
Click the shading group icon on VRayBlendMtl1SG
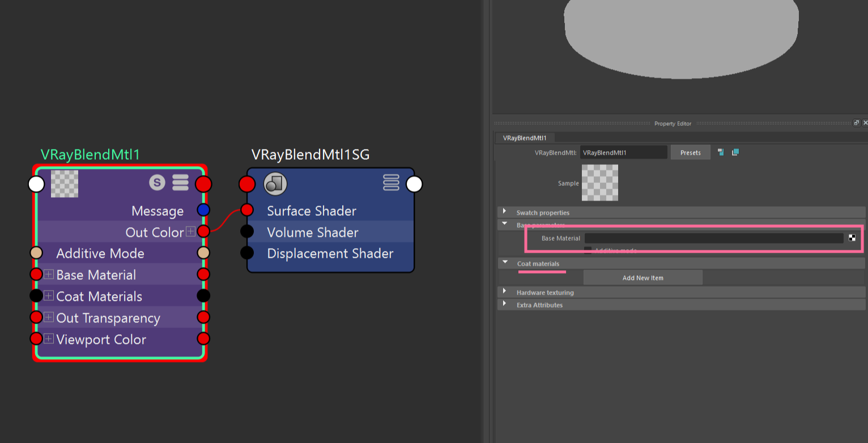point(275,184)
